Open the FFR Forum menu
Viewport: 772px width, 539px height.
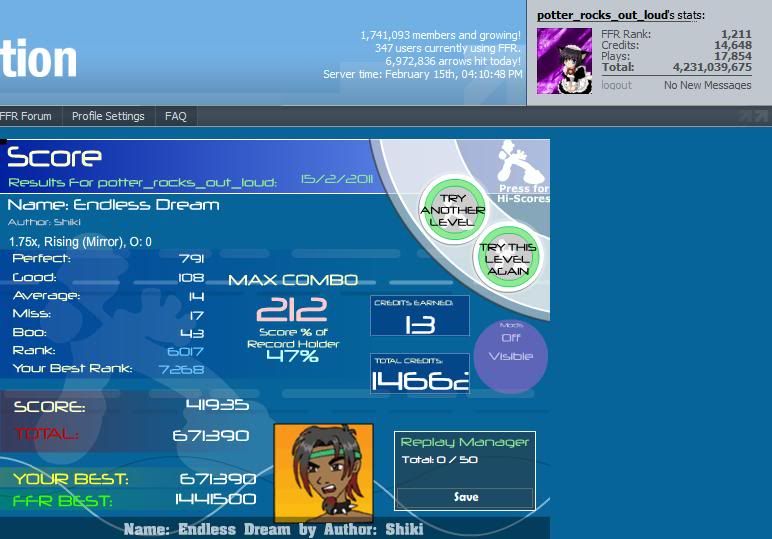click(x=26, y=116)
